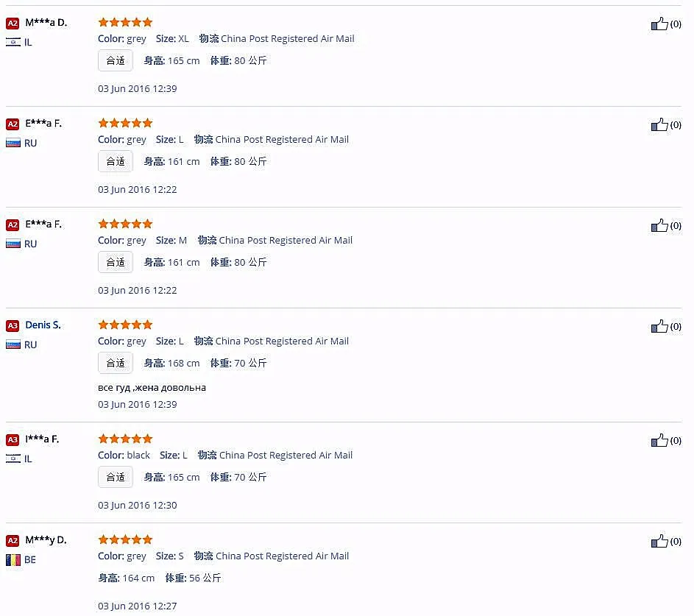This screenshot has height=616, width=694.
Task: Click the five-star rating on M***y D.'s review
Action: [x=125, y=539]
